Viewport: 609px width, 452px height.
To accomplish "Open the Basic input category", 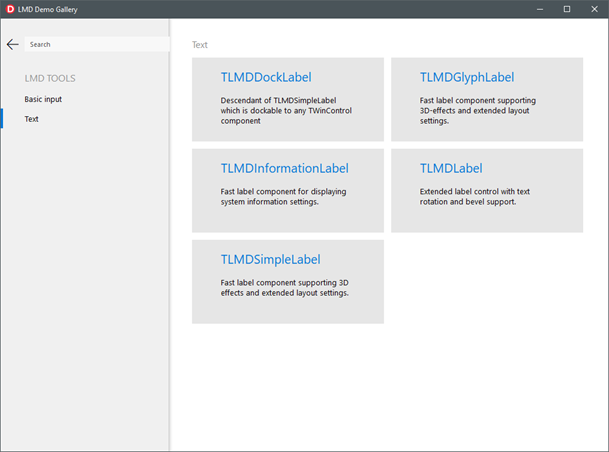I will pos(43,99).
